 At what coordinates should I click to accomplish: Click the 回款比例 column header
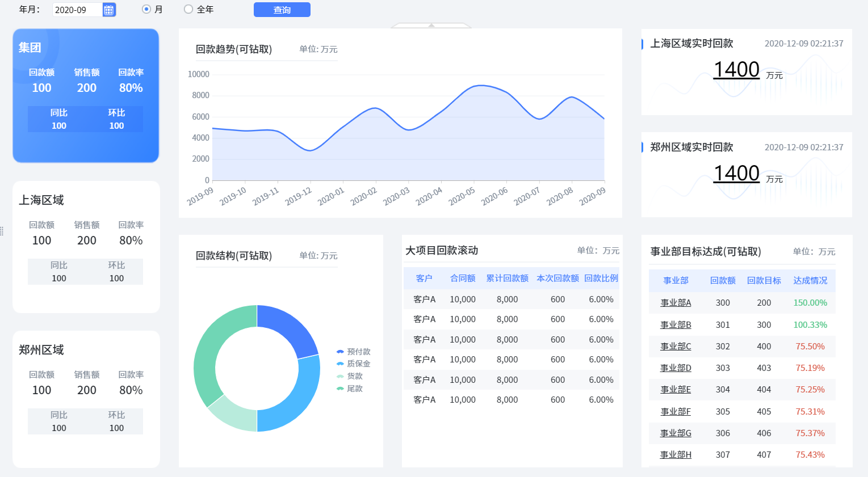pyautogui.click(x=601, y=278)
